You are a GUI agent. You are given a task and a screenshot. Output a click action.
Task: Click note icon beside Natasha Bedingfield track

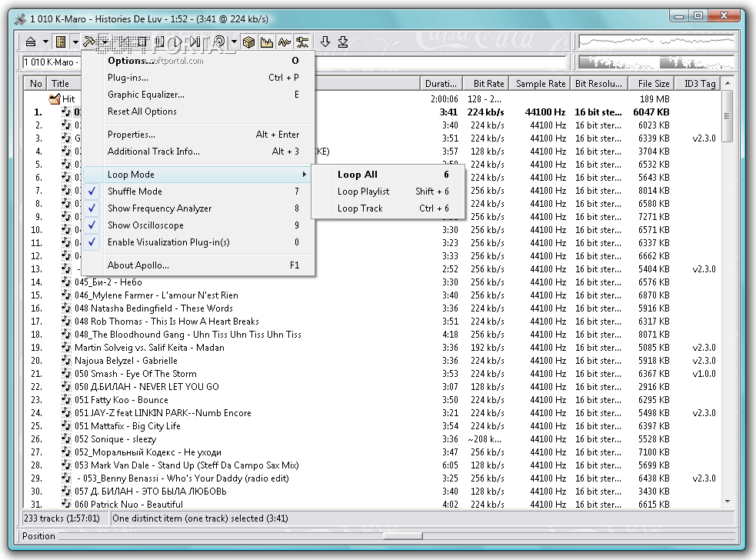coord(66,308)
